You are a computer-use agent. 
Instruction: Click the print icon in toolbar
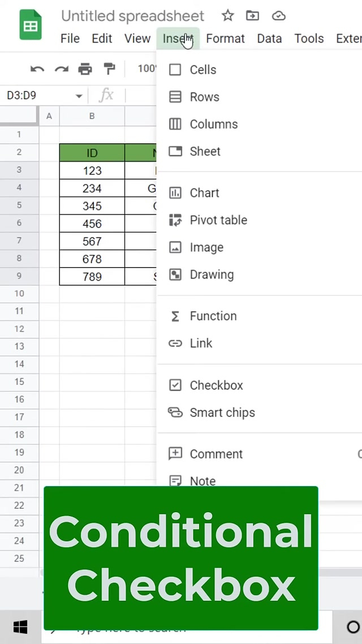pyautogui.click(x=85, y=69)
